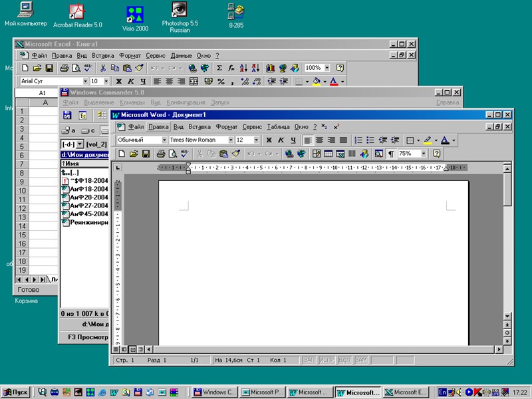532x399 pixels.
Task: Open Document Map icon in Word
Action: coord(378,154)
